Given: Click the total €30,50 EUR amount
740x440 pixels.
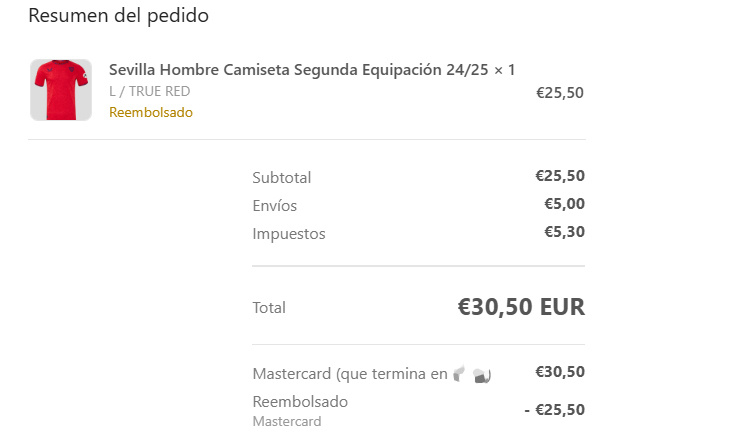Looking at the screenshot, I should coord(521,307).
